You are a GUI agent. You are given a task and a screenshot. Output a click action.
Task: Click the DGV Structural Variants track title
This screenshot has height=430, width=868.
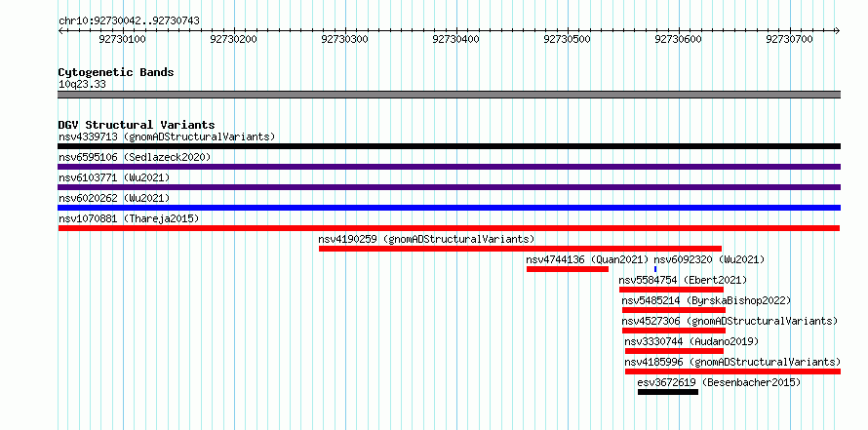[x=137, y=125]
